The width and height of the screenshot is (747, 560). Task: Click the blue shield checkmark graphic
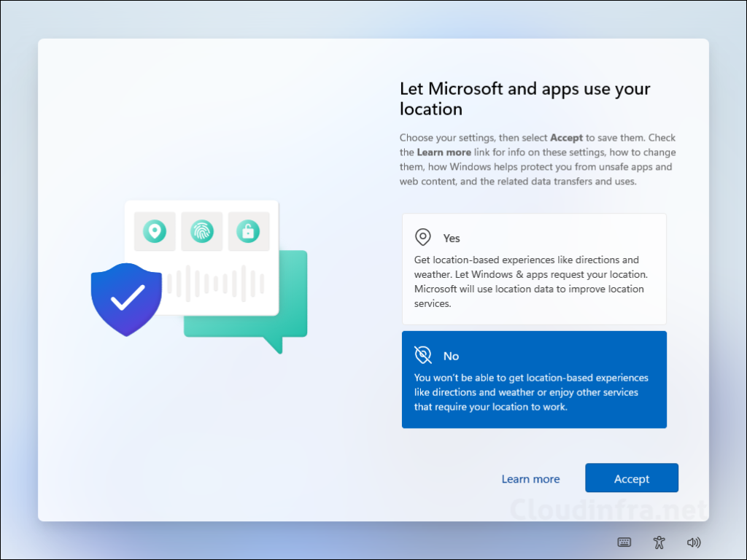pyautogui.click(x=126, y=298)
